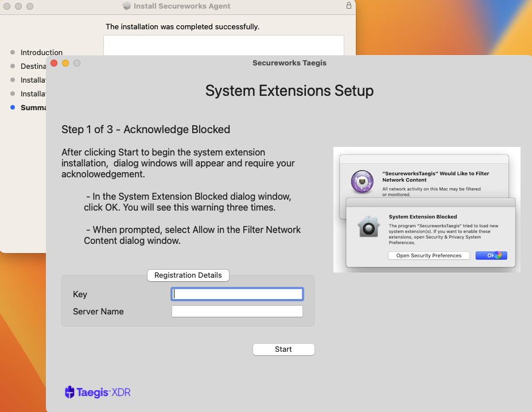
Task: Select the Introduction step in the installer sidebar
Action: pos(41,52)
